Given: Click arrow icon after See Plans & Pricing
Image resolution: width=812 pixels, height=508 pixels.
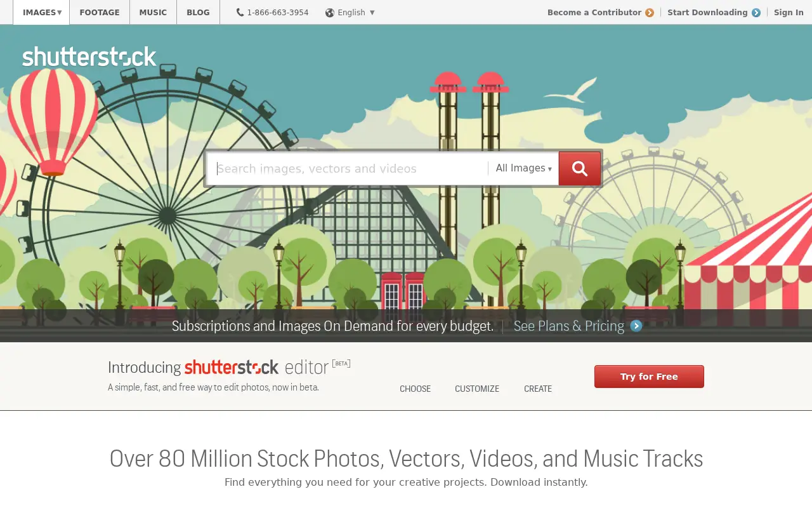Looking at the screenshot, I should tap(636, 326).
